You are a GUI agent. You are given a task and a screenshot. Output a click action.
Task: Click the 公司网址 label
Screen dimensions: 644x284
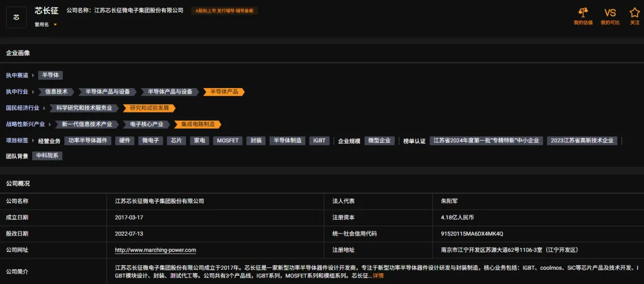17,250
